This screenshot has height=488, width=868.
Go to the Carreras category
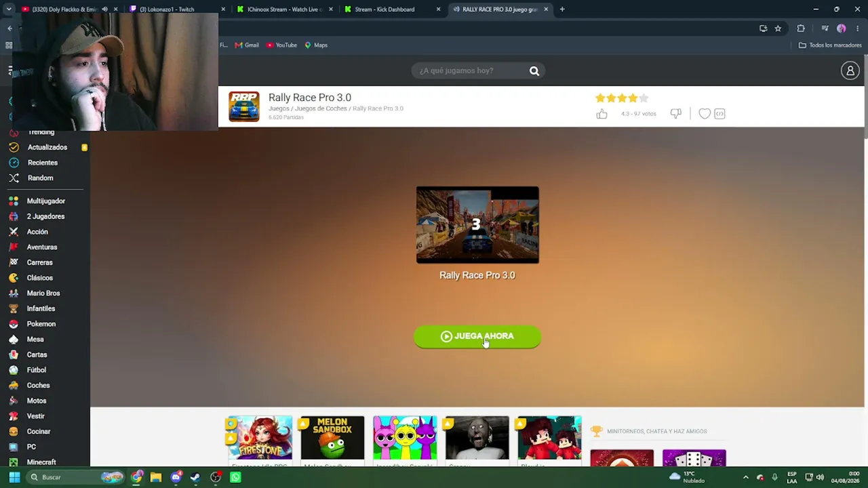click(39, 262)
